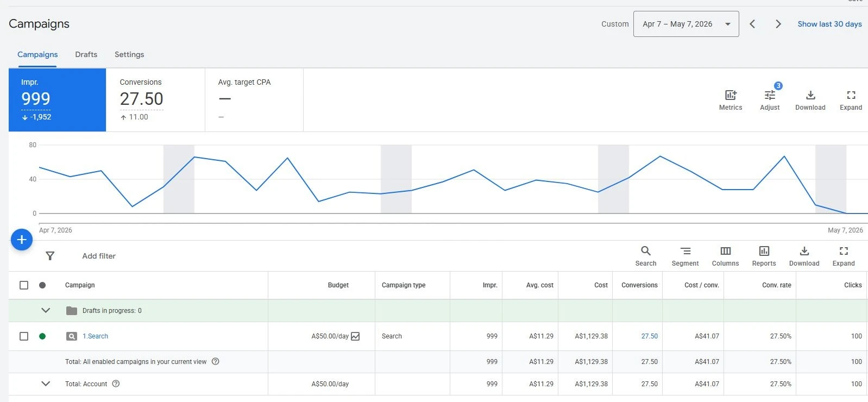The image size is (868, 402).
Task: Switch to the Settings tab
Action: pos(129,54)
